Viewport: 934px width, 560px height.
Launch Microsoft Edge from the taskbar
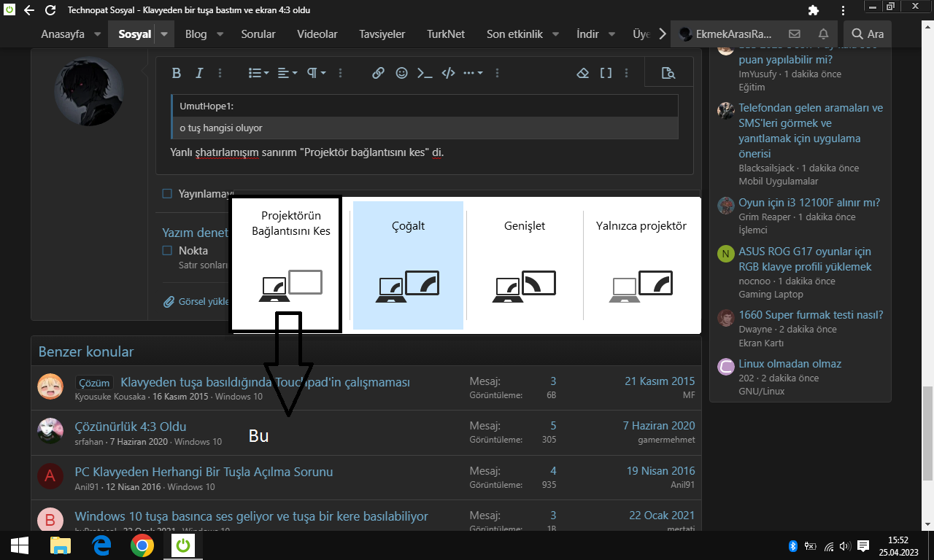(101, 545)
